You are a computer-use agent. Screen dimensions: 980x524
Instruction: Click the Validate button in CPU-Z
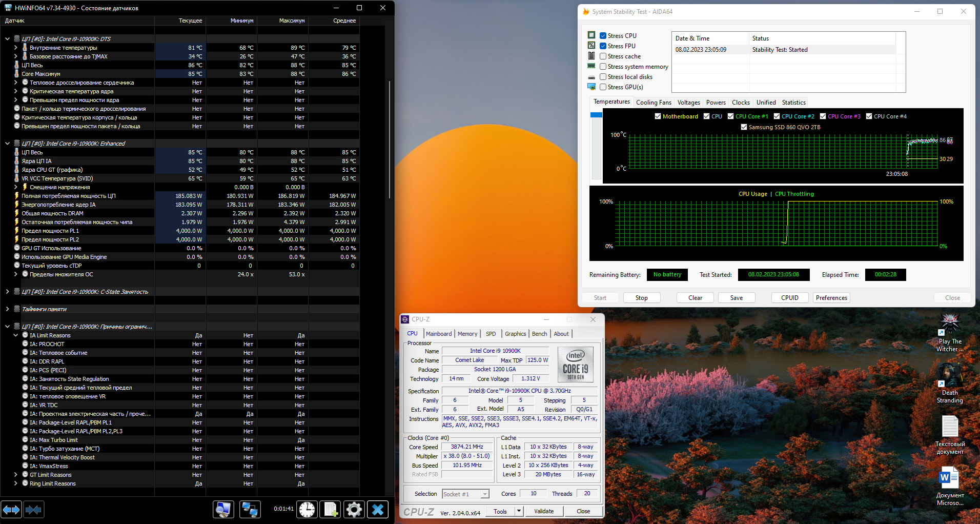click(x=543, y=511)
